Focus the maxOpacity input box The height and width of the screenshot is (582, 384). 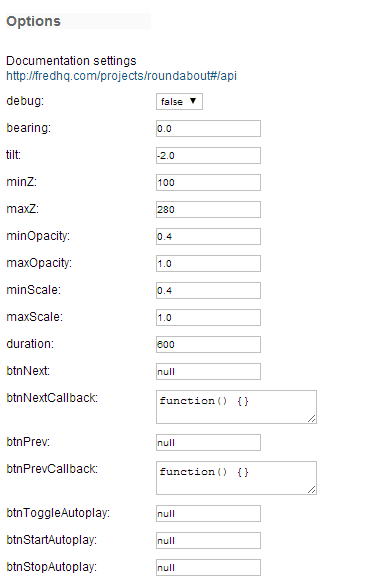click(208, 264)
